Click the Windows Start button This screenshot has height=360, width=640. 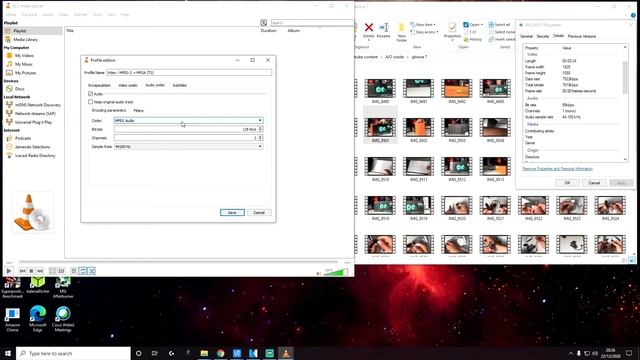pyautogui.click(x=8, y=353)
